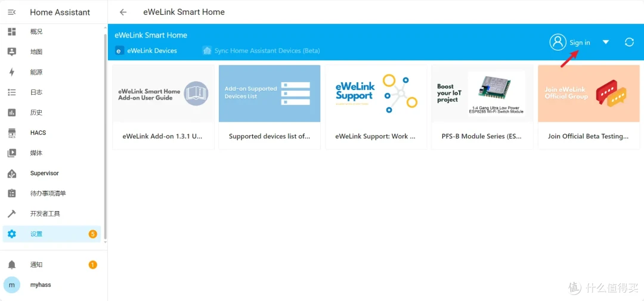Click the Sync Home Assistant house icon
The height and width of the screenshot is (301, 644).
tap(206, 51)
